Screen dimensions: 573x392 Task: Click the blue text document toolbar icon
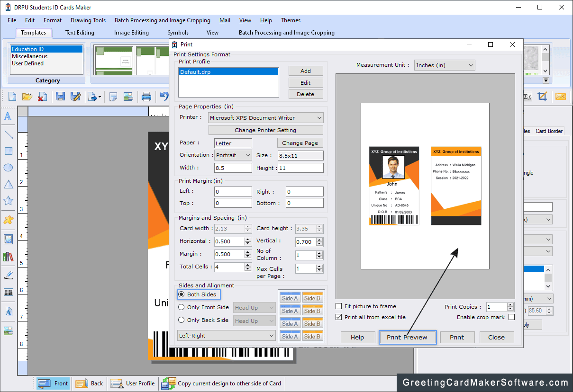pos(113,97)
